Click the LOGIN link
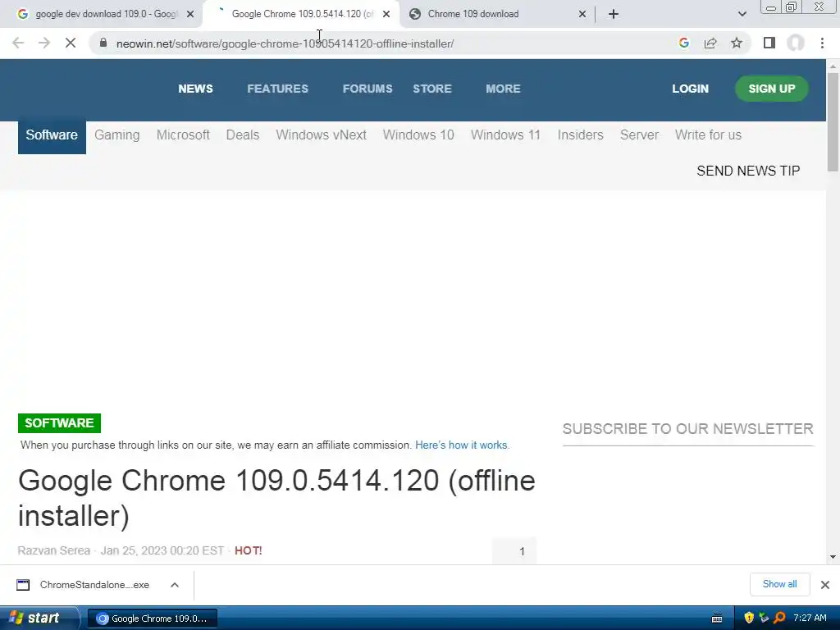Screen dimensions: 840x630 [x=690, y=89]
